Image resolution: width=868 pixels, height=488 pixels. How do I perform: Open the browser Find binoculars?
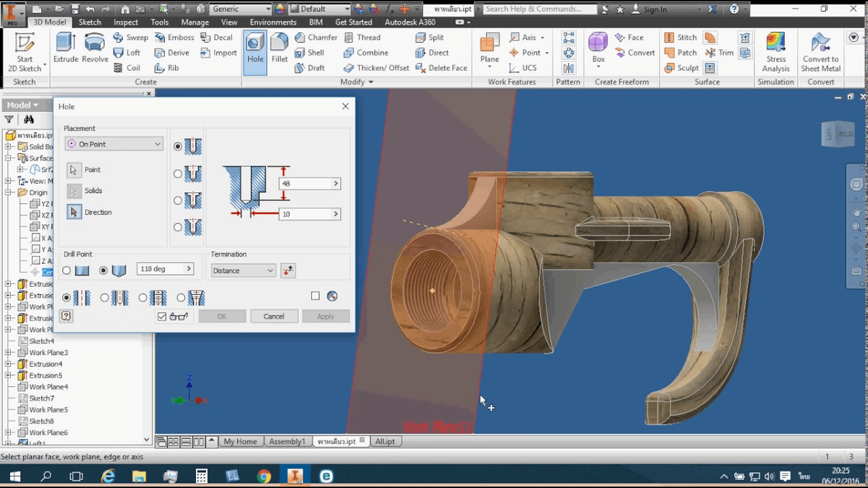[x=29, y=119]
